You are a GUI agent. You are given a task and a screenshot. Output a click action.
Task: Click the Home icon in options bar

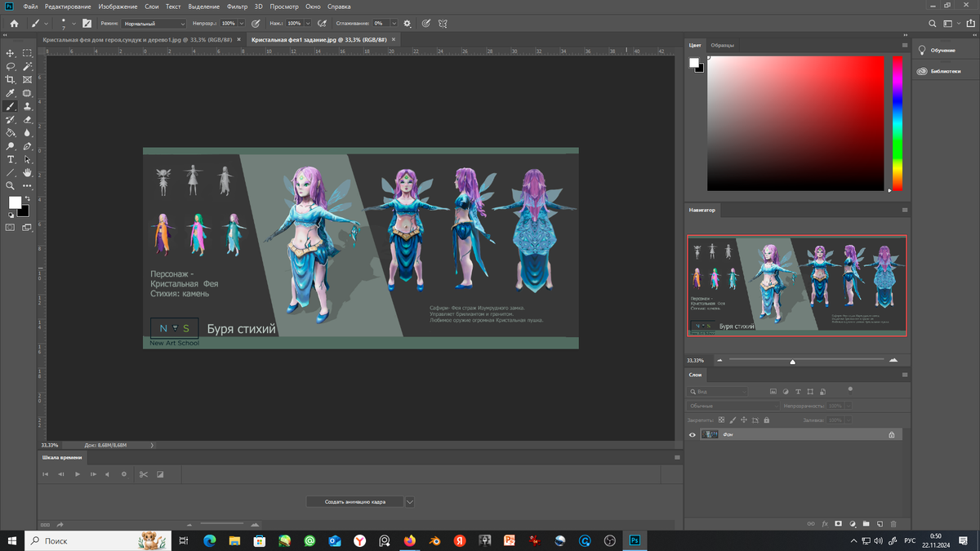point(14,24)
